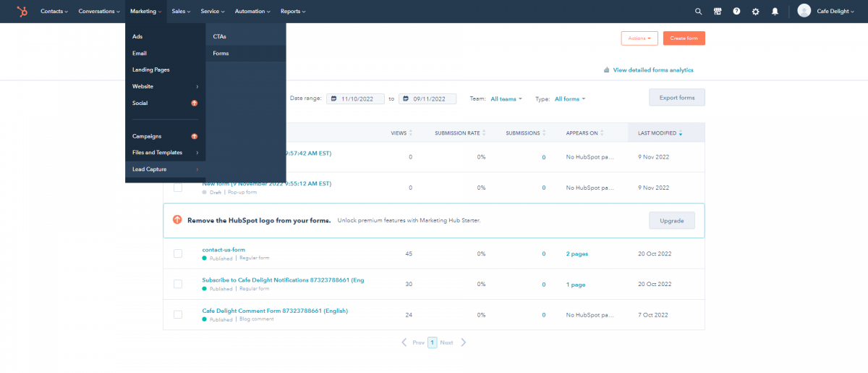The width and height of the screenshot is (868, 373).
Task: Open the Marketplace icon in top bar
Action: 718,12
